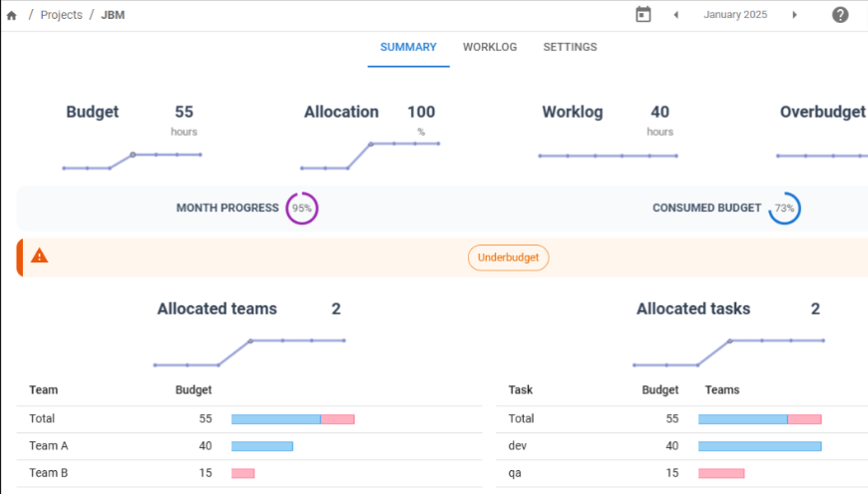This screenshot has width=868, height=494.
Task: Click the Allocated teams sparkline chart
Action: pos(249,352)
